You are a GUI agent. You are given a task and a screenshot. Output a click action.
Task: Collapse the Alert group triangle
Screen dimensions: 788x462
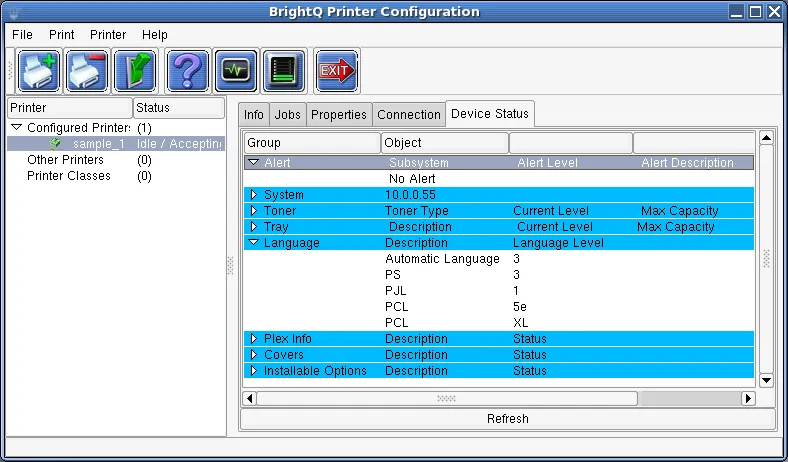click(x=253, y=162)
